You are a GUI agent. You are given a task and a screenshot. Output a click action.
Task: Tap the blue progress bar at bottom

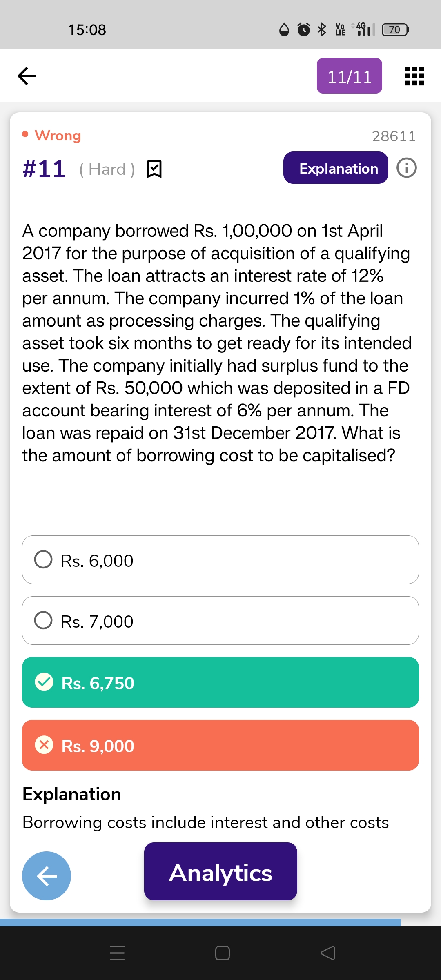click(200, 922)
